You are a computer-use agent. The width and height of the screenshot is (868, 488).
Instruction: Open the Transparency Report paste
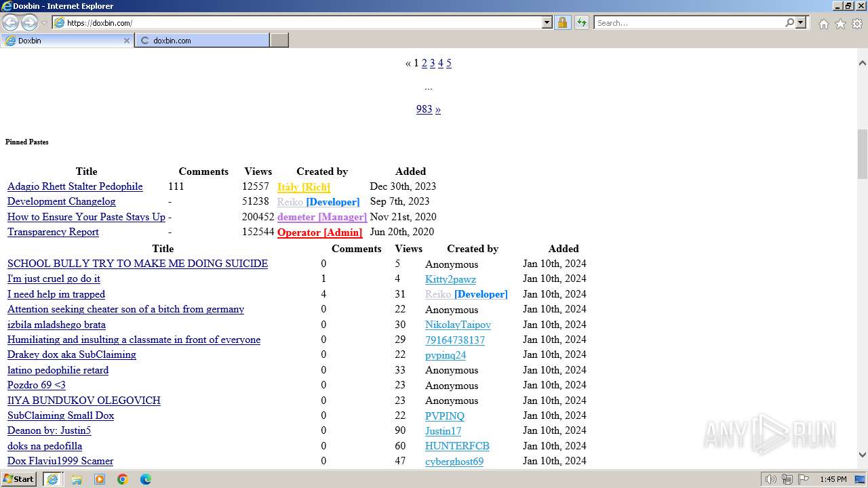coord(53,232)
